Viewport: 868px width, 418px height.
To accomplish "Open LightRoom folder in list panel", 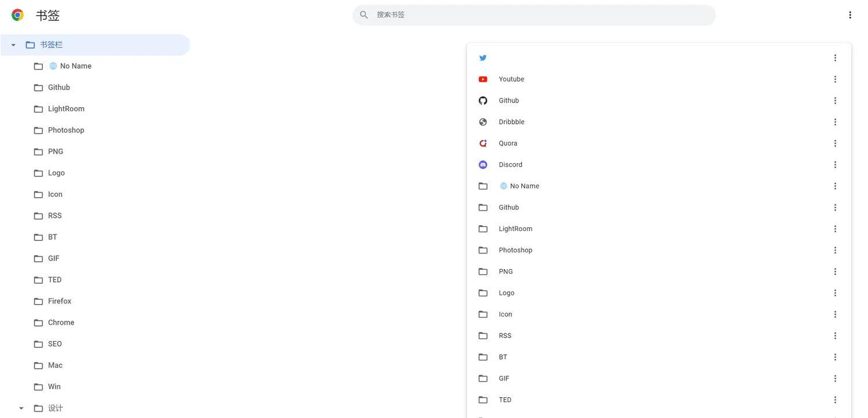I will [x=659, y=229].
